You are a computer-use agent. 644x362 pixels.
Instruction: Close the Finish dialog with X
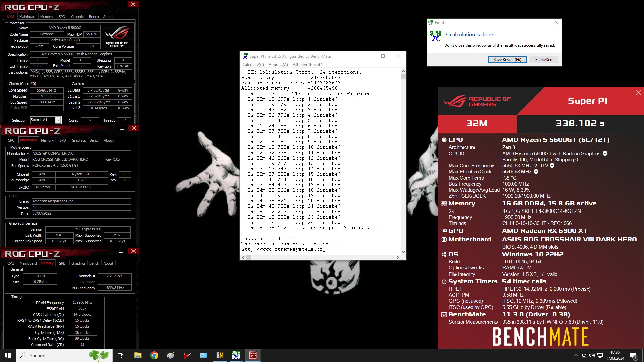(x=557, y=23)
